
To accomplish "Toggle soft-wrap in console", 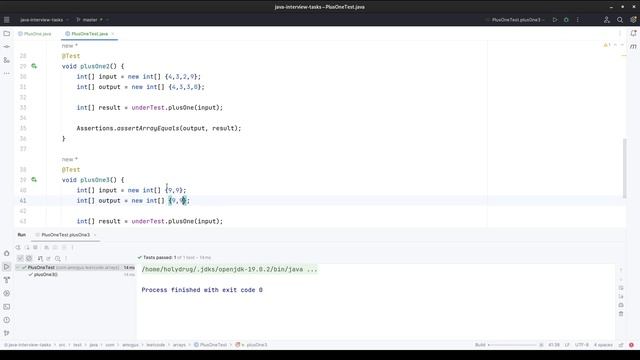I will click(621, 288).
